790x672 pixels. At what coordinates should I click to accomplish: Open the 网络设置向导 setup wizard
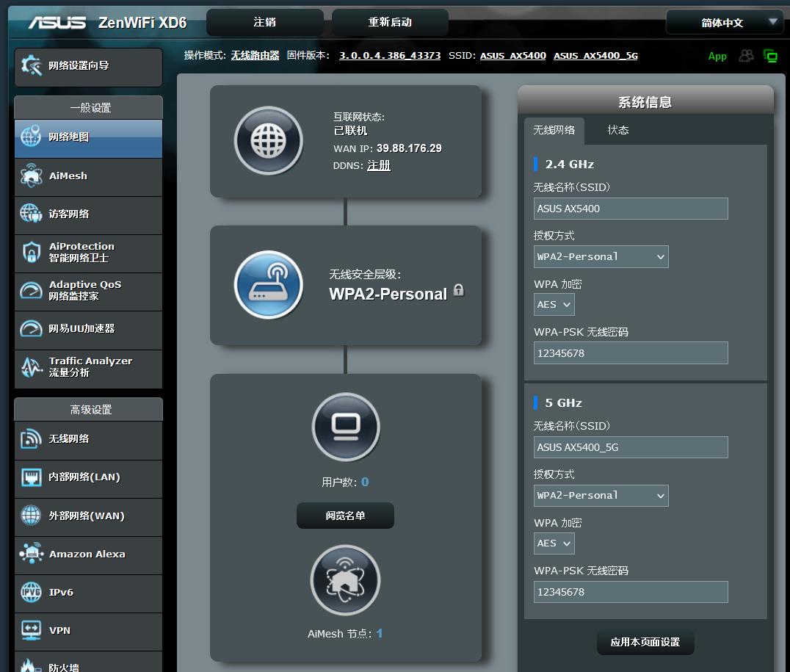tap(88, 66)
